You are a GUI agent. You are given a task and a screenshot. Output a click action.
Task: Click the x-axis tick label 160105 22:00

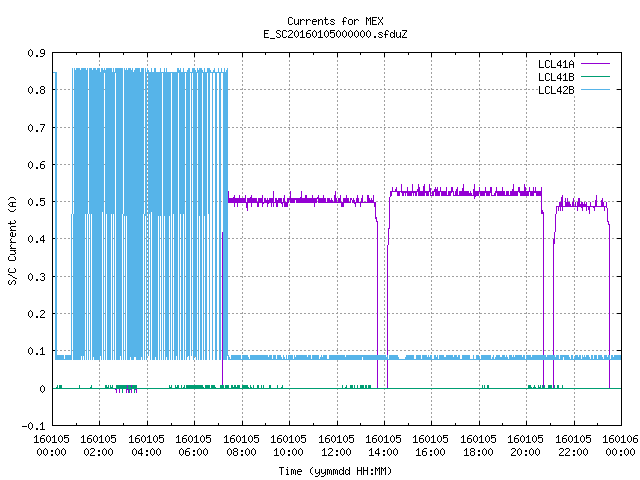click(x=573, y=446)
